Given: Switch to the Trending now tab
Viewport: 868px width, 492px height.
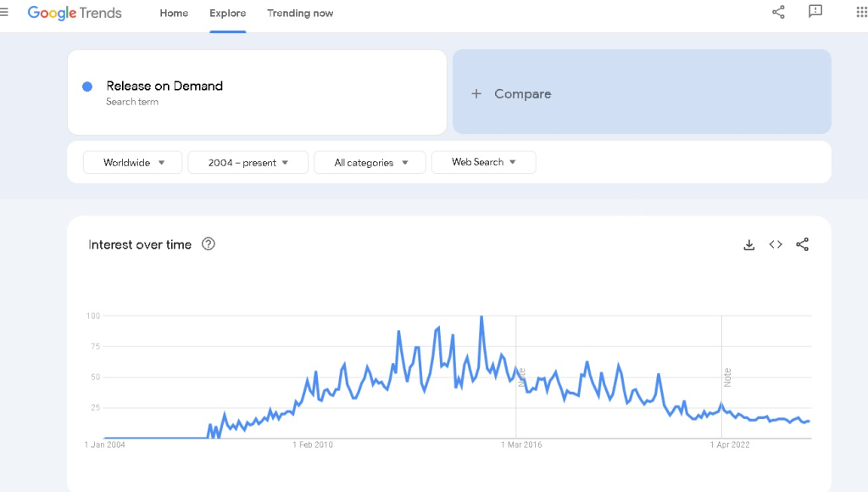Looking at the screenshot, I should click(x=300, y=14).
